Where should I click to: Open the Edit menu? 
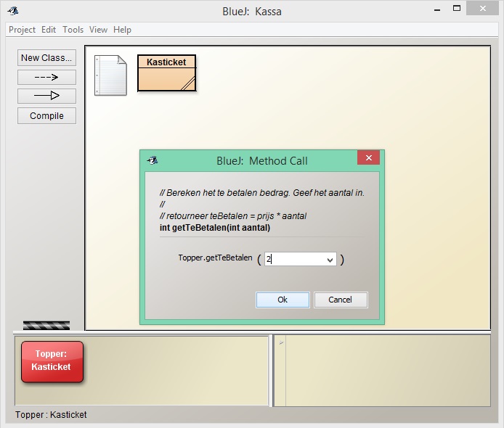point(49,30)
